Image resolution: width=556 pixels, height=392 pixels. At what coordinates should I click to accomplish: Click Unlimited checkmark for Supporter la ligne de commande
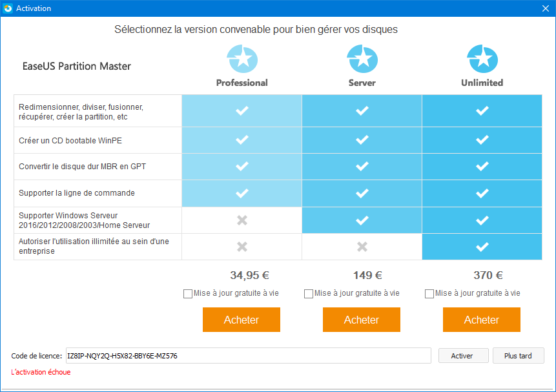482,193
